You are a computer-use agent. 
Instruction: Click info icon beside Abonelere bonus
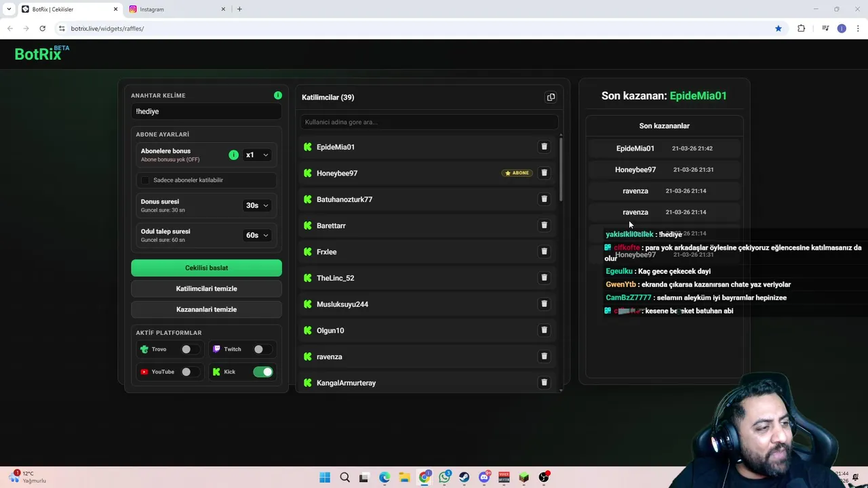pyautogui.click(x=233, y=155)
